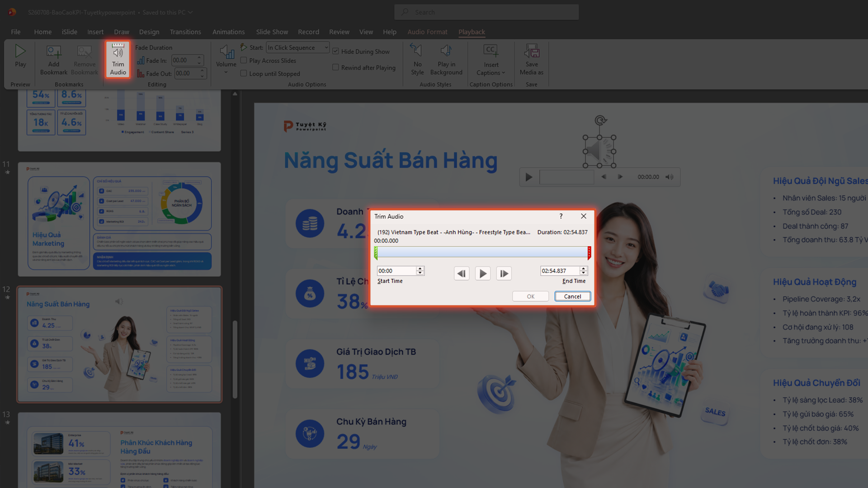This screenshot has width=868, height=488.
Task: Click the Fade Out value field
Action: tap(187, 74)
